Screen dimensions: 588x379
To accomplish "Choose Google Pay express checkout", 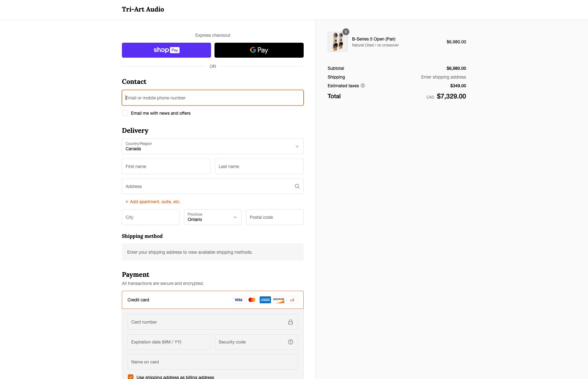I will (259, 50).
